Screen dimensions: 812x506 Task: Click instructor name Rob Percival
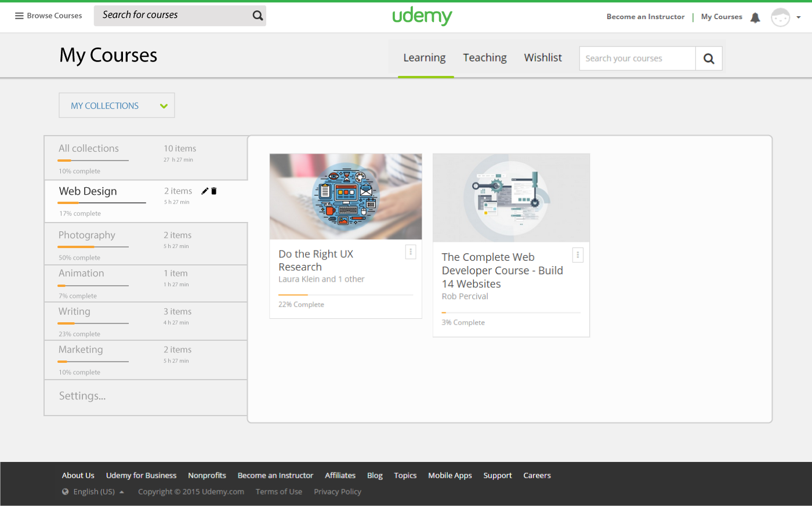[465, 296]
